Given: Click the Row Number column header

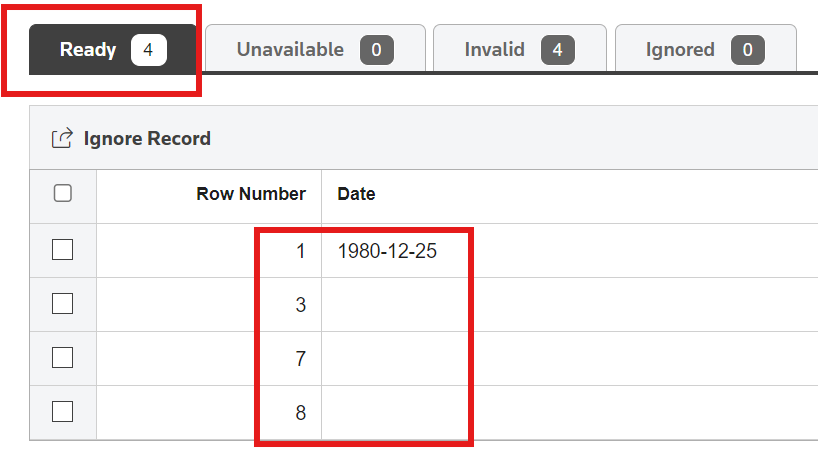Looking at the screenshot, I should [x=251, y=194].
